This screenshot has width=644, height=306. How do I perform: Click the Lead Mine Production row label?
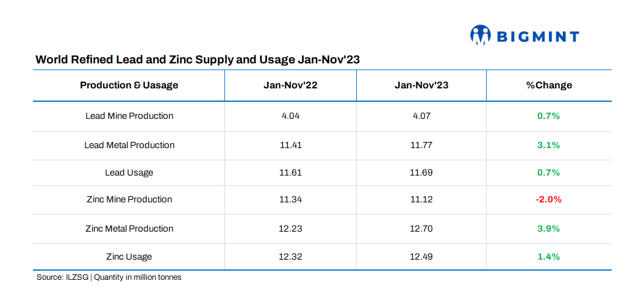click(x=129, y=116)
